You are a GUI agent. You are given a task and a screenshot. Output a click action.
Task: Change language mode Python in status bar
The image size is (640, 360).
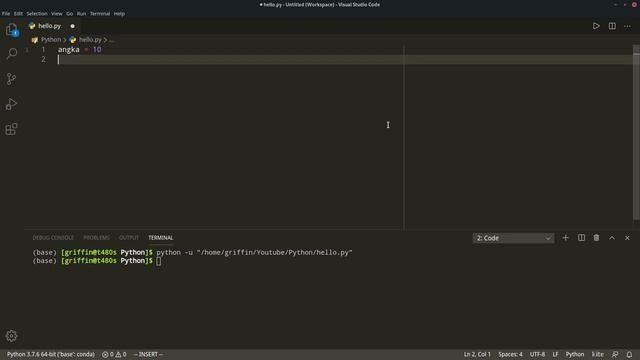click(575, 354)
